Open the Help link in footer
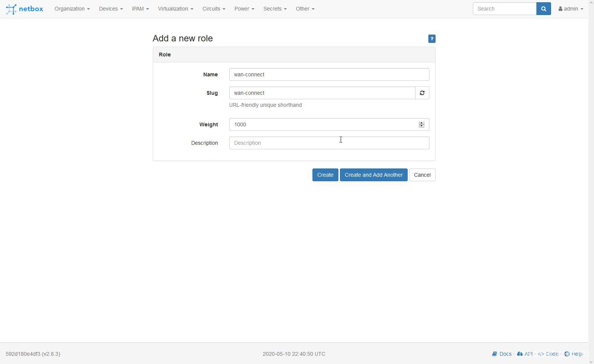This screenshot has width=594, height=364. [573, 354]
